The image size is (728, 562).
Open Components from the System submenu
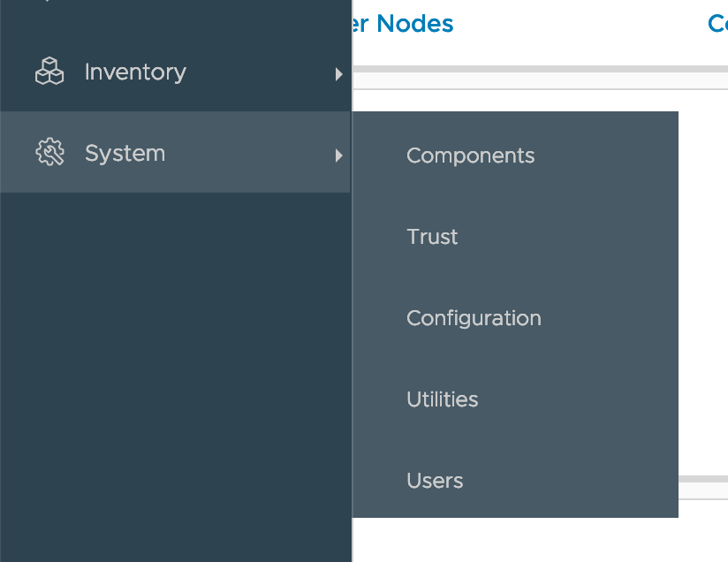(470, 156)
